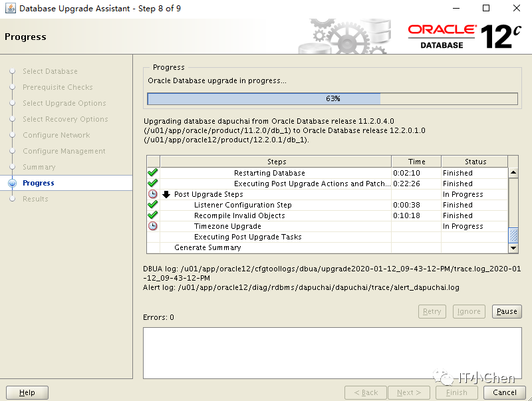
Task: Select the Timezone Upgrade row text
Action: pyautogui.click(x=227, y=226)
